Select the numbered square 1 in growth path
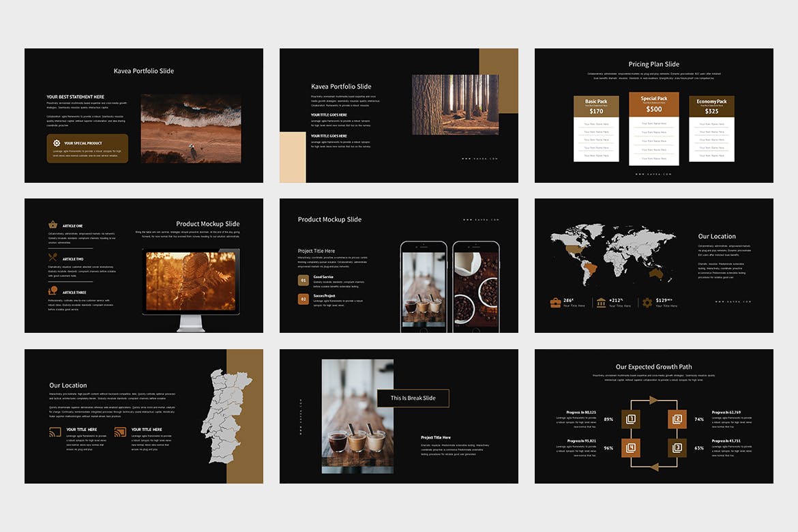 point(631,419)
